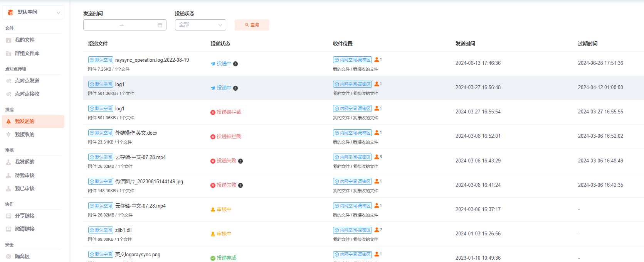Open the 投递状态 filter dropdown

pyautogui.click(x=200, y=25)
